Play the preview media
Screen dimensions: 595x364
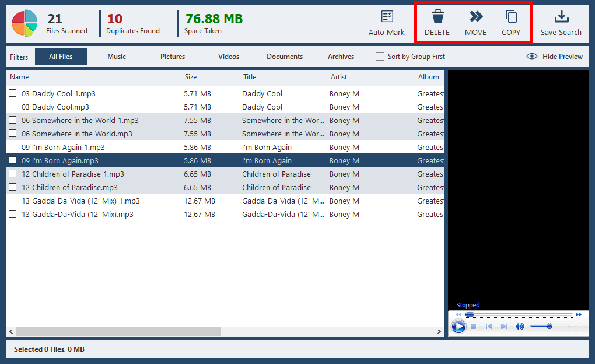459,327
